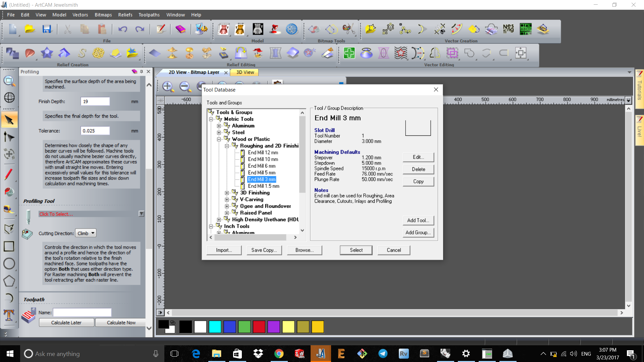This screenshot has height=362, width=644.
Task: Click the Undo arrow in the File toolbar
Action: (122, 29)
